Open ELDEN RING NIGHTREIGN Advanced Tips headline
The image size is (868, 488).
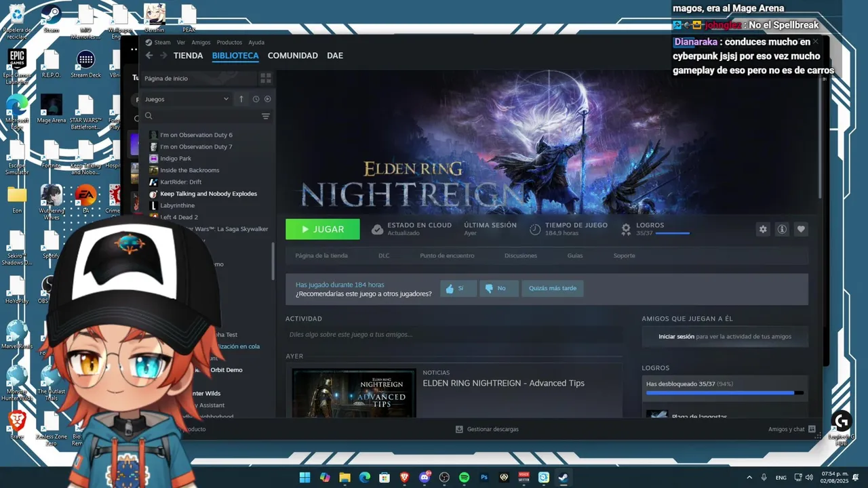[504, 383]
